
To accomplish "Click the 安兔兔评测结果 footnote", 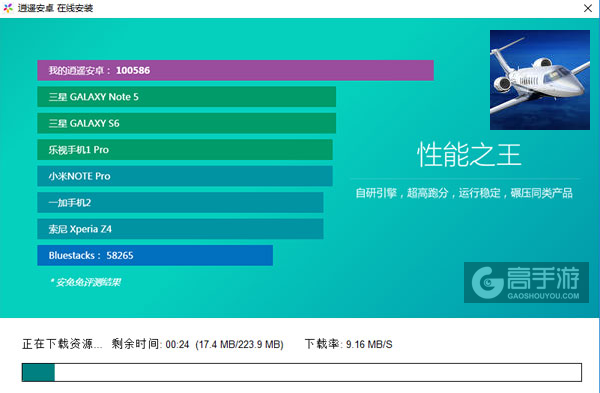I will point(85,282).
